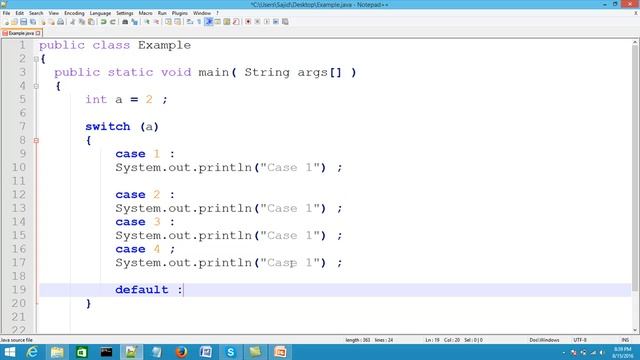Launch Internet Explorer from the taskbar
Viewport: 640px width, 360px height.
click(32, 352)
